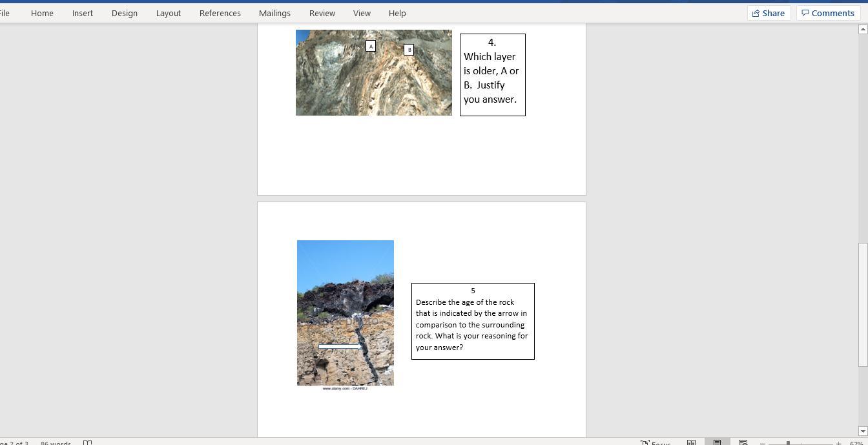Viewport: 868px width, 445px height.
Task: Select the References tab
Action: 220,13
